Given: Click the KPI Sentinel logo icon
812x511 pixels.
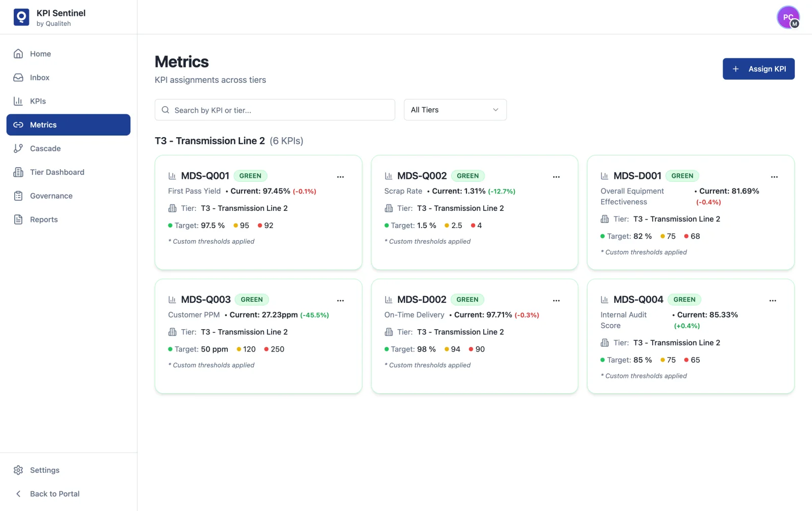Looking at the screenshot, I should 21,17.
